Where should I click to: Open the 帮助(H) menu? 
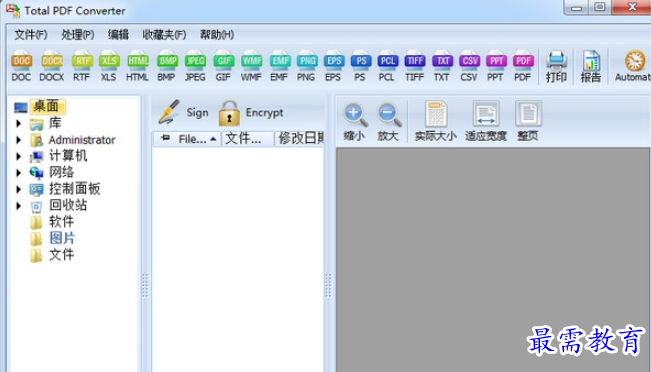(x=217, y=34)
